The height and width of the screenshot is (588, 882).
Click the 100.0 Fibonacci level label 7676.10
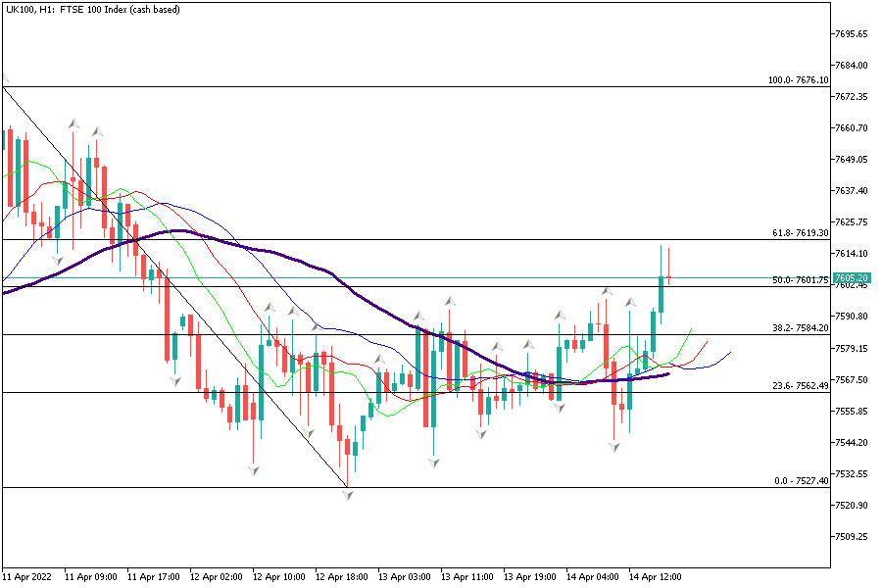coord(799,80)
